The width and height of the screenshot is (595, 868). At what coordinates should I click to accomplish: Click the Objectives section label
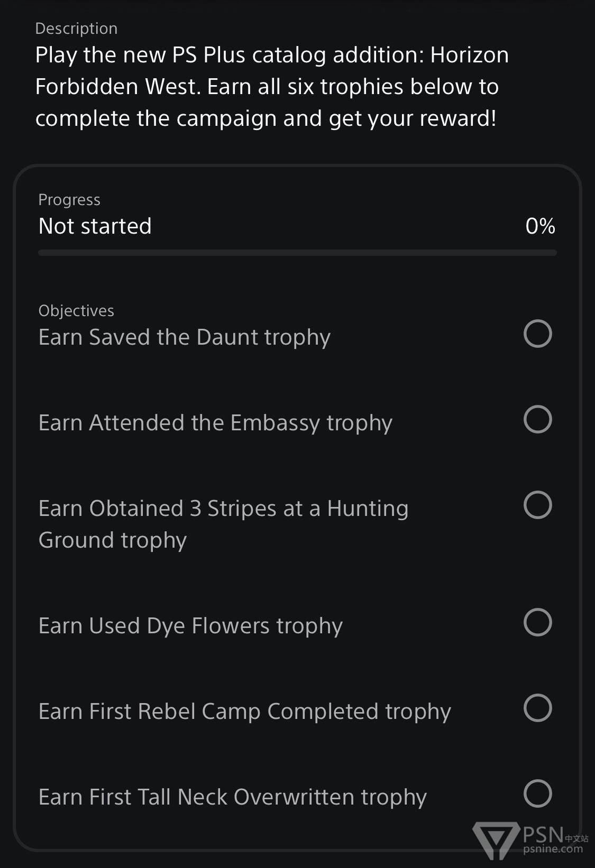pyautogui.click(x=76, y=311)
